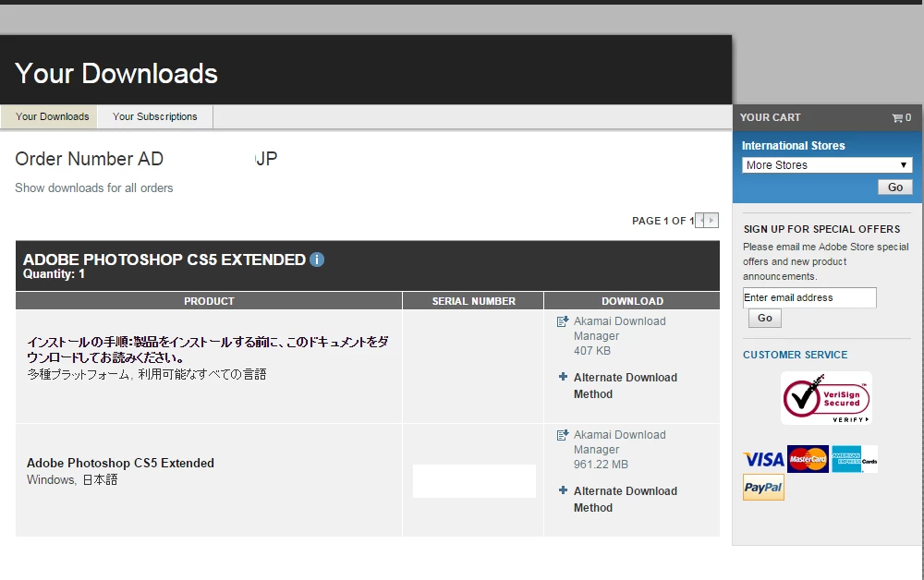Screen dimensions: 924x580
Task: Go to the previous page arrow
Action: (701, 220)
